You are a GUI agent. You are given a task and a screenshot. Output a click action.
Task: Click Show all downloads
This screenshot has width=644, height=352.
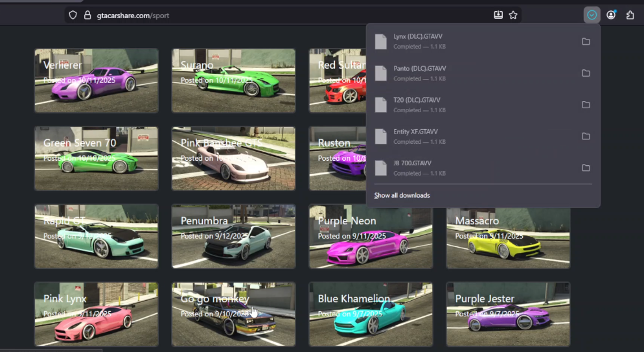(x=402, y=196)
